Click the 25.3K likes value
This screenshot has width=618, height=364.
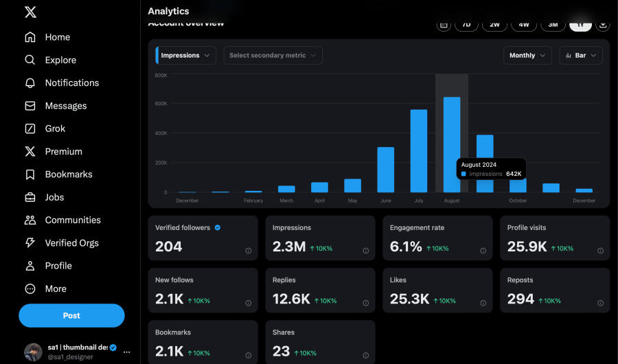point(409,299)
